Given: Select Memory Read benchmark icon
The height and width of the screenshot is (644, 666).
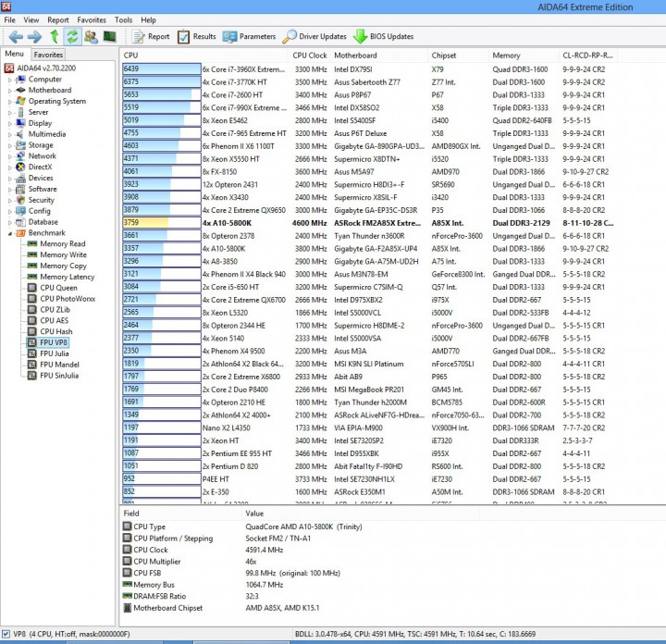Looking at the screenshot, I should (31, 244).
